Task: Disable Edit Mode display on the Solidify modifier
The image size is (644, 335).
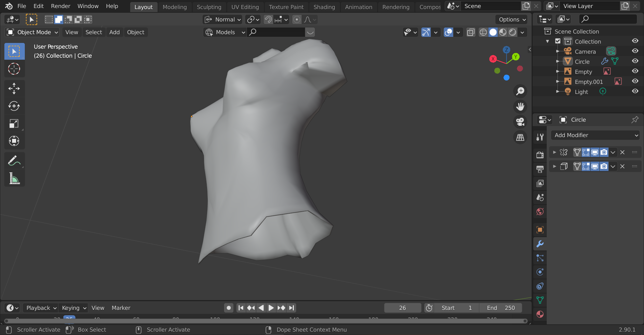Action: pos(586,166)
